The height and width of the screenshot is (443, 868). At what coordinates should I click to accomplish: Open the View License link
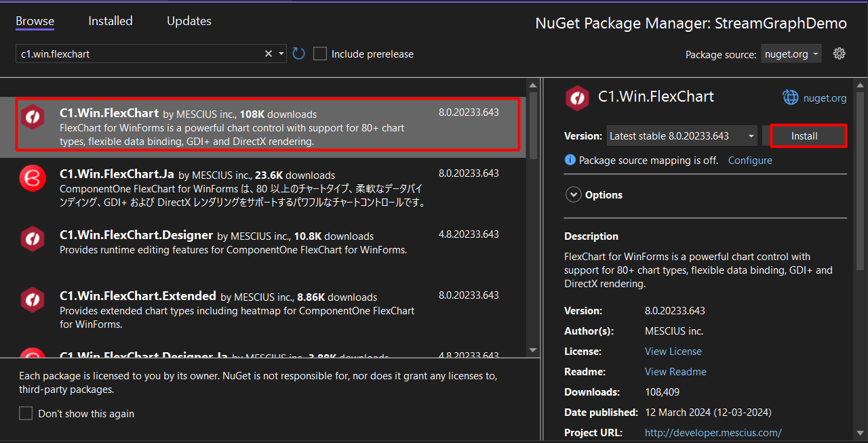pyautogui.click(x=673, y=352)
